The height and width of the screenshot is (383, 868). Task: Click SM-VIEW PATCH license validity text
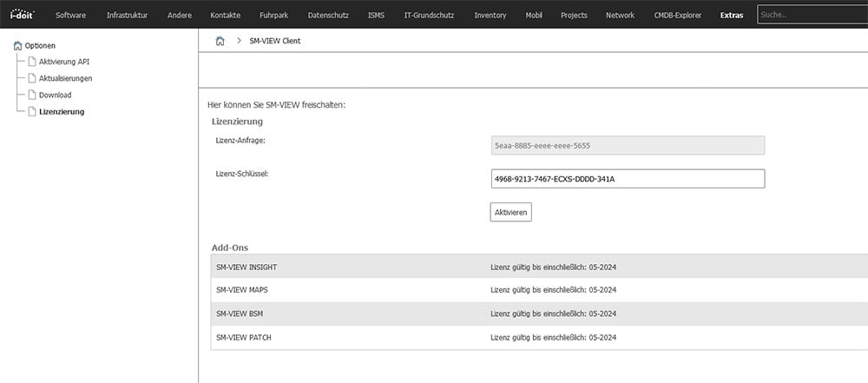(x=554, y=337)
